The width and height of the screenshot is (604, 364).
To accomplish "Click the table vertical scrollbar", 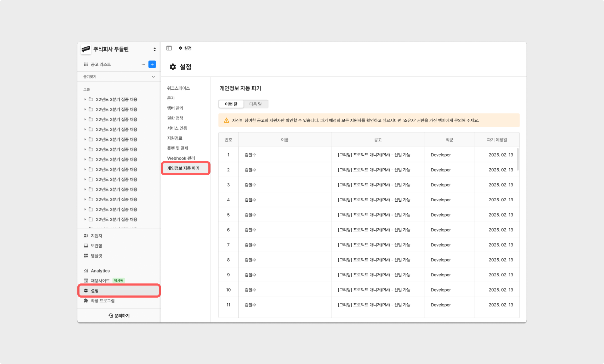I will 517,160.
